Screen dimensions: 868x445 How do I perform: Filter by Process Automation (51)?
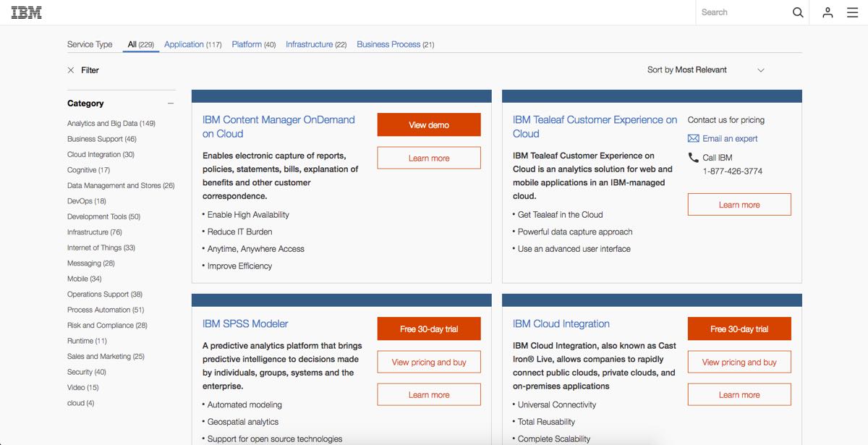pyautogui.click(x=106, y=310)
